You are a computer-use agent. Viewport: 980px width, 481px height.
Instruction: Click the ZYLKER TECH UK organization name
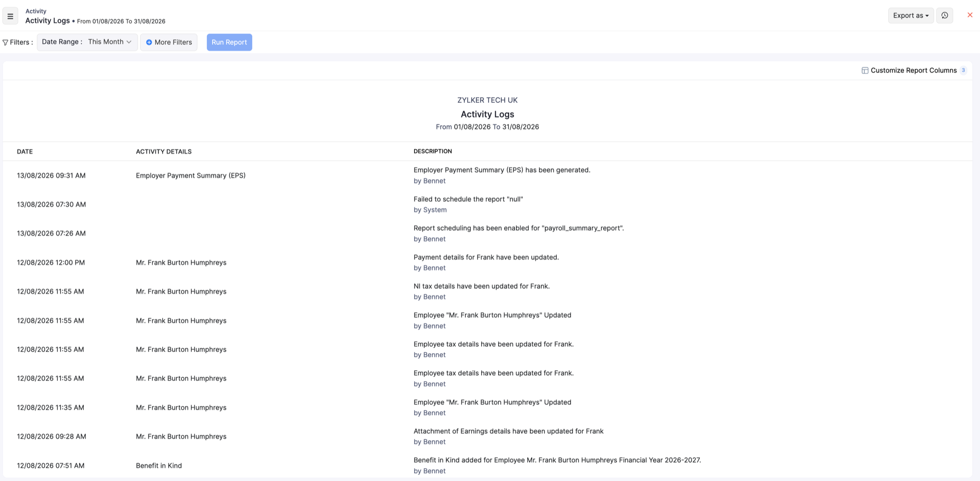point(488,100)
